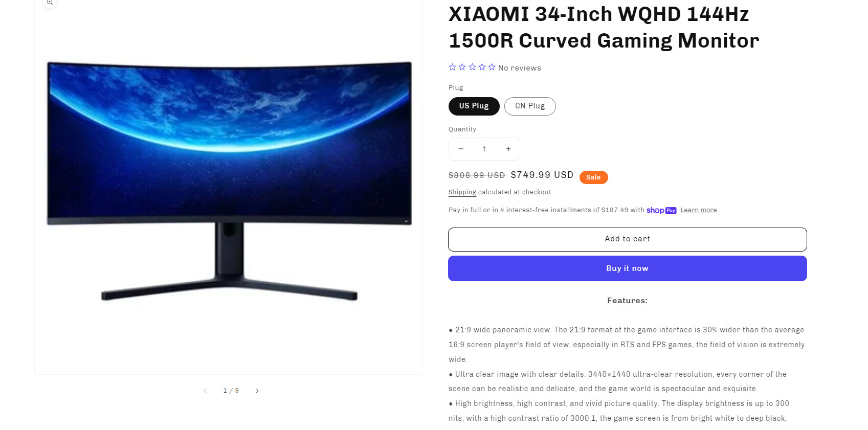Click the third review star
Image resolution: width=868 pixels, height=430 pixels.
pos(472,67)
